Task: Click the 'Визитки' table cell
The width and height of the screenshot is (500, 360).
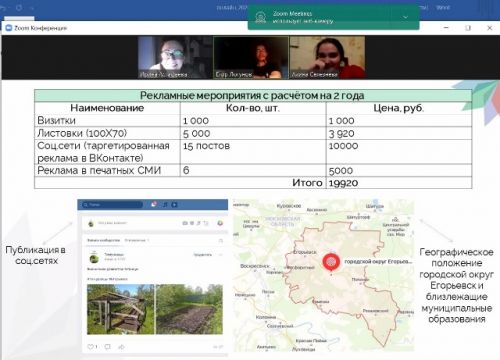Action: (x=108, y=120)
